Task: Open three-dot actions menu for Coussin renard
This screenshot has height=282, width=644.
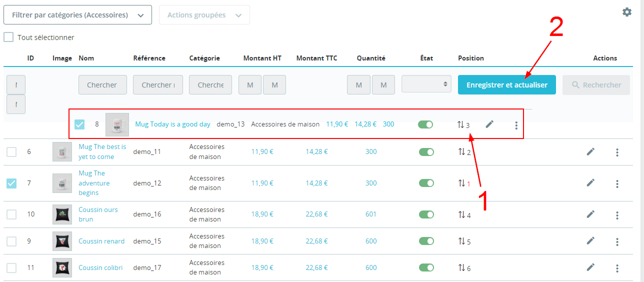Action: click(617, 241)
